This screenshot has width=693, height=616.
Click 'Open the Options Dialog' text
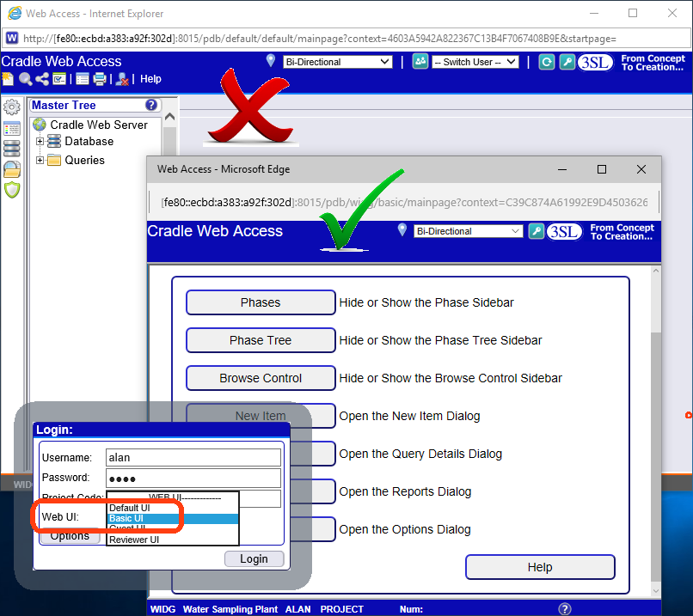pos(405,529)
